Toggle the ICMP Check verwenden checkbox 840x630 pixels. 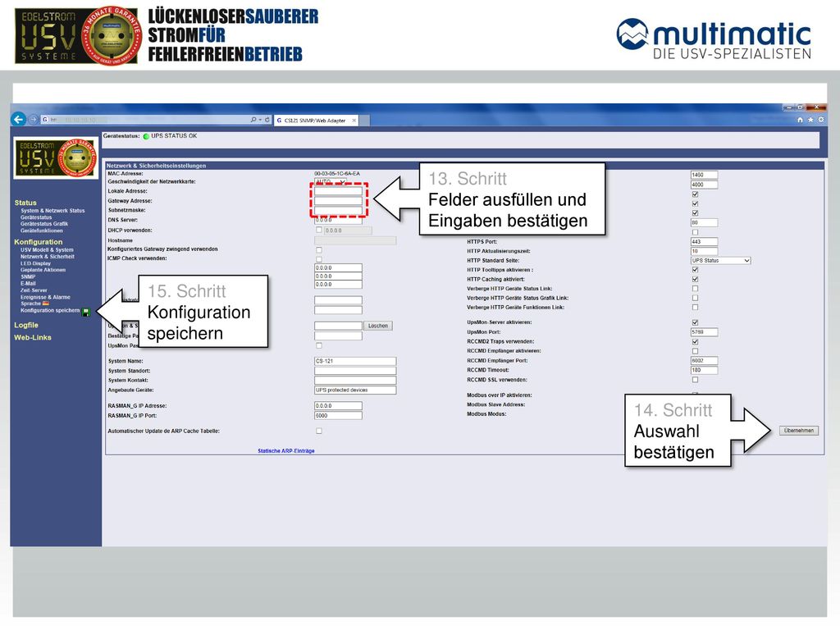[319, 258]
